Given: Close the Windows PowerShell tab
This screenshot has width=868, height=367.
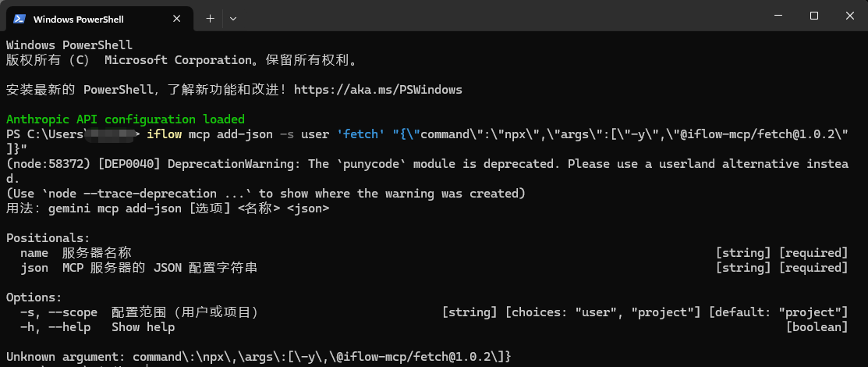Looking at the screenshot, I should pos(182,19).
